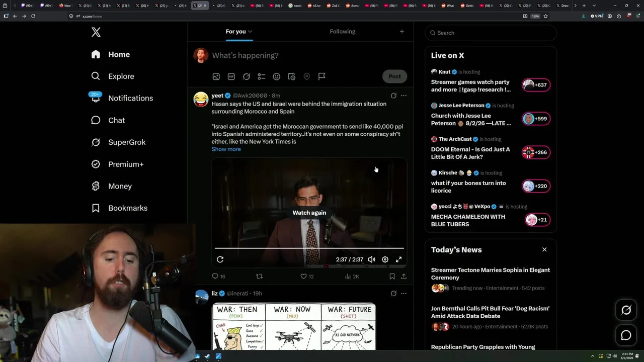Viewport: 644px width, 362px height.
Task: Open Bookmarks in the sidebar
Action: tap(119, 208)
